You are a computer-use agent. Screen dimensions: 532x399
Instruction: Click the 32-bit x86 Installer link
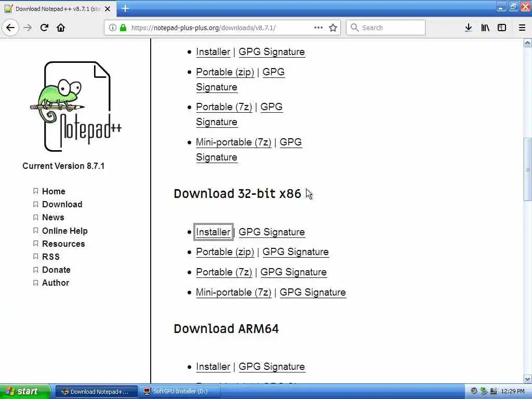[213, 232]
